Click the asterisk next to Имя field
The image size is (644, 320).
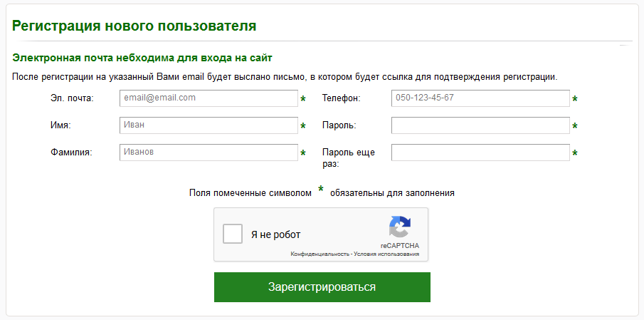[x=303, y=127]
